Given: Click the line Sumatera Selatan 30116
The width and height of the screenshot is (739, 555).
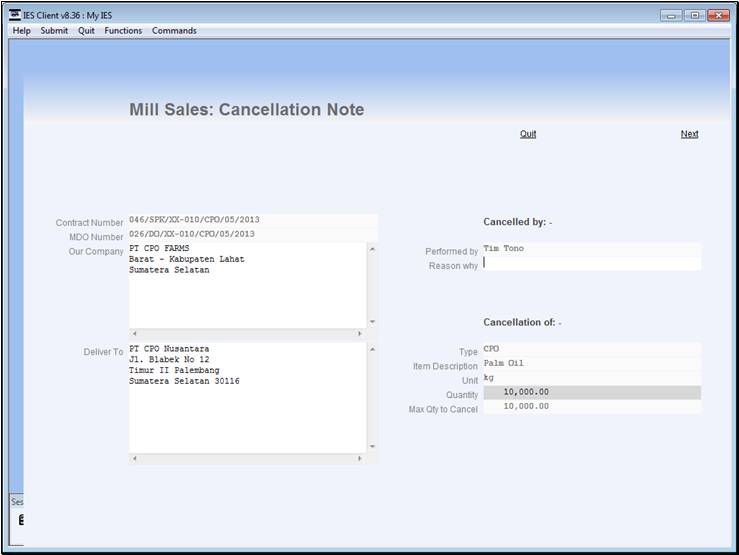Looking at the screenshot, I should tap(184, 381).
